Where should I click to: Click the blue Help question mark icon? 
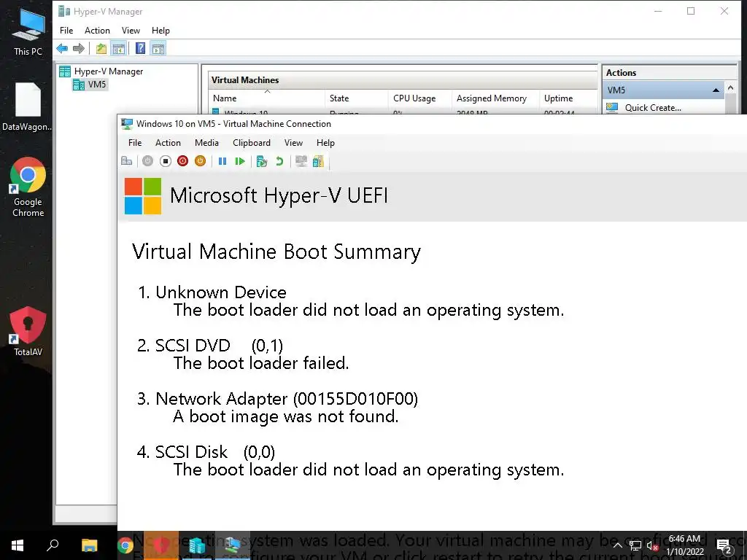[x=140, y=48]
